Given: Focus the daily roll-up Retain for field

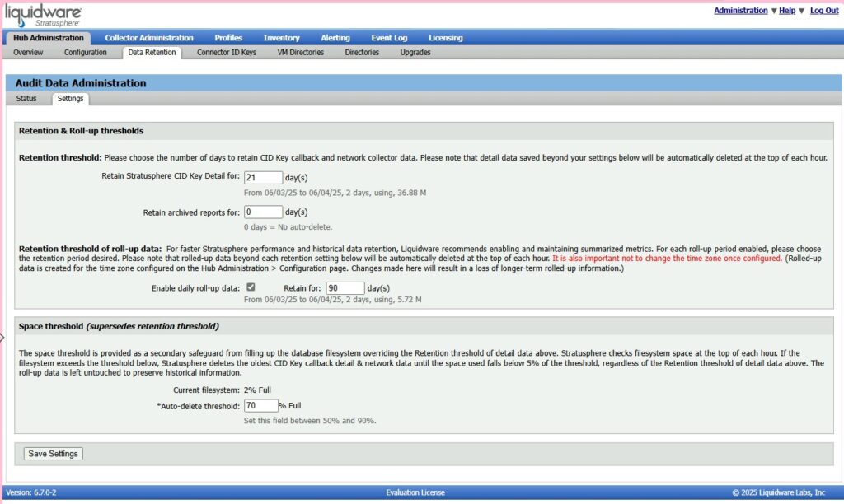Looking at the screenshot, I should pyautogui.click(x=345, y=287).
